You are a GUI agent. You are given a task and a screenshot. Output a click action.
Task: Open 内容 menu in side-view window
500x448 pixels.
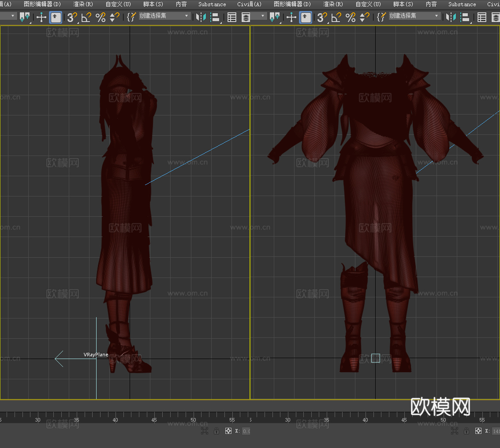[x=181, y=4]
